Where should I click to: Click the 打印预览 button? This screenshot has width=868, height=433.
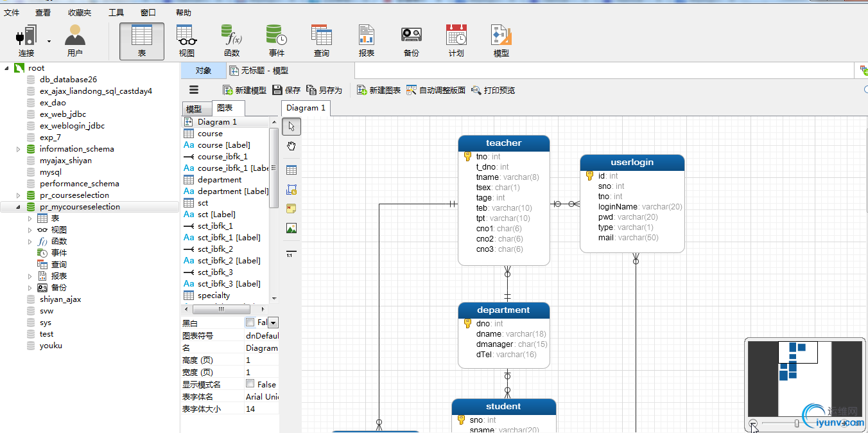(x=493, y=91)
